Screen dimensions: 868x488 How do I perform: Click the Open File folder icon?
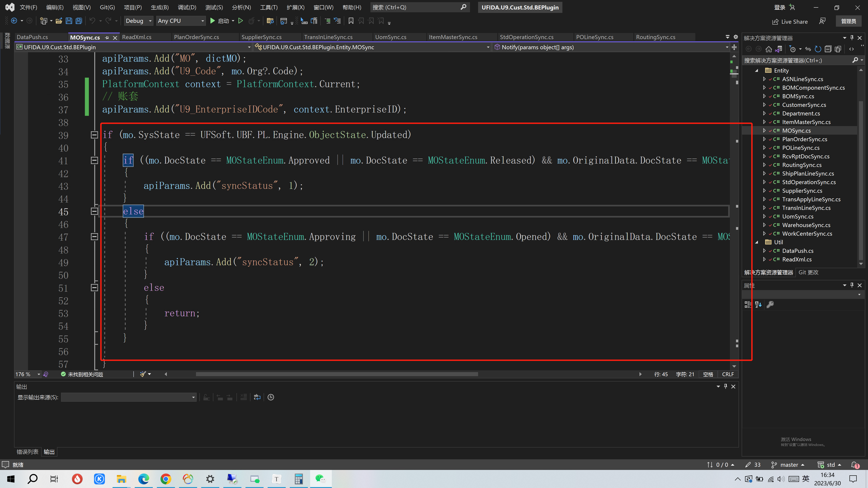[59, 21]
